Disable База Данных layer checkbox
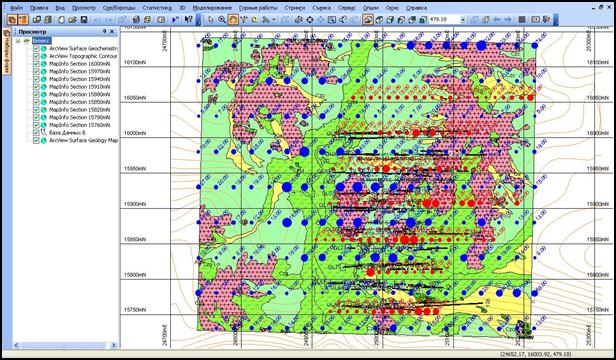This screenshot has height=360, width=616. tap(36, 133)
